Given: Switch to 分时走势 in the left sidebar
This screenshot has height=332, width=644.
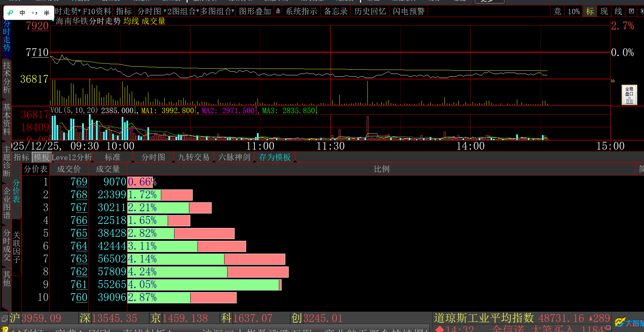Looking at the screenshot, I should [6, 36].
